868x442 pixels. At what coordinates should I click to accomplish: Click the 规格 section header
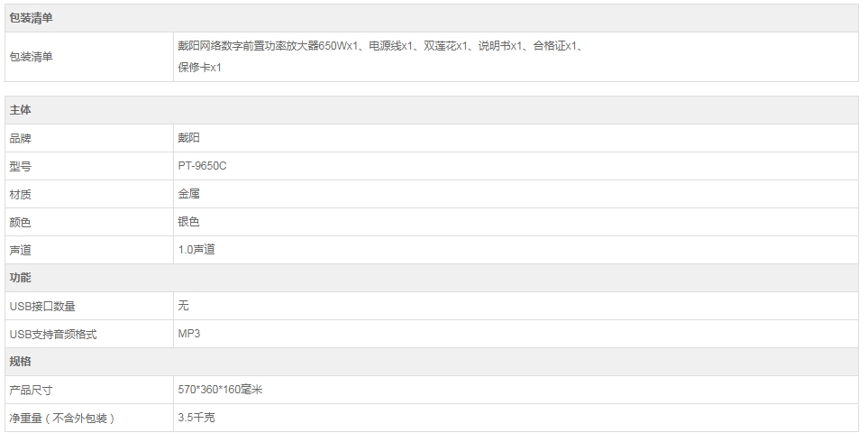pos(432,363)
